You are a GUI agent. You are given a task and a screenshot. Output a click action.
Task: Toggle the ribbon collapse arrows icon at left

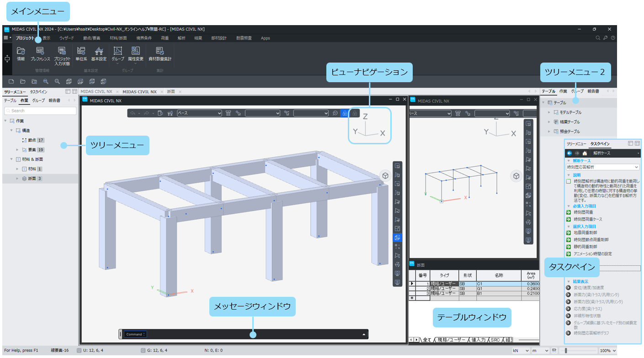pyautogui.click(x=7, y=59)
